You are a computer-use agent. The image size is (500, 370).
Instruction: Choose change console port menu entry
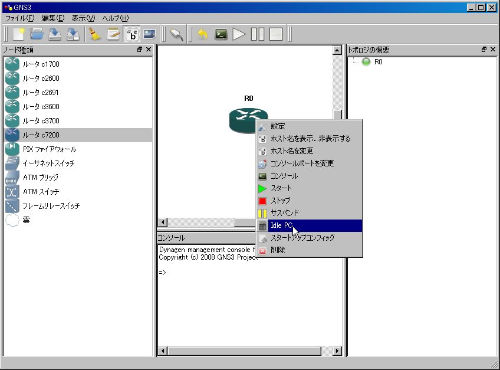(309, 163)
